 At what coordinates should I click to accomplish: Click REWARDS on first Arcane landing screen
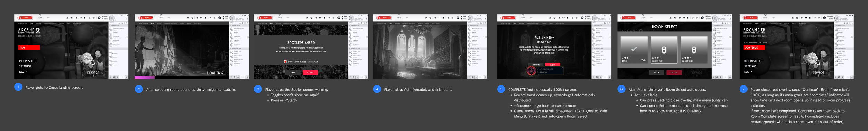pos(93,73)
